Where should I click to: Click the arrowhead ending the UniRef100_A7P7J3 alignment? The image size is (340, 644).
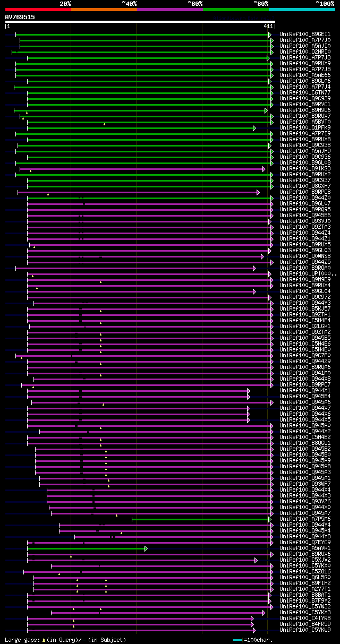click(x=268, y=58)
